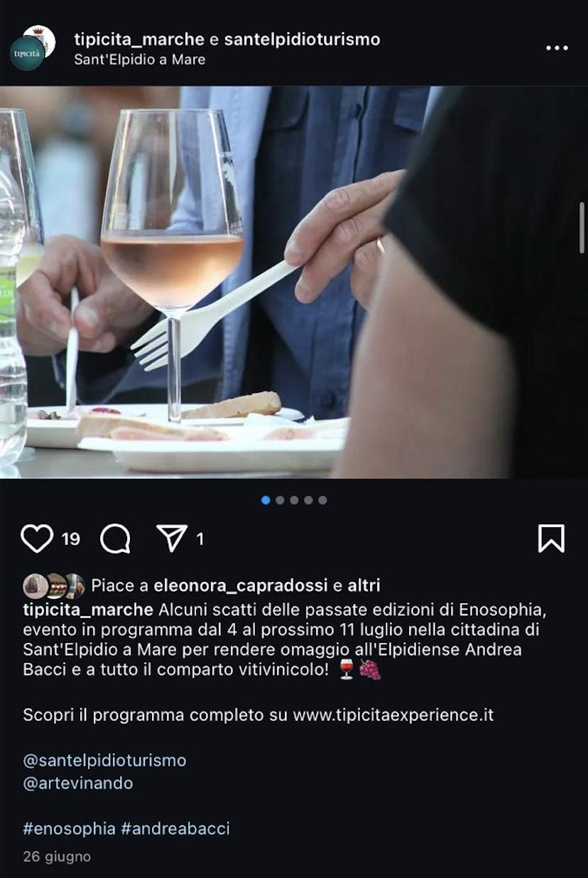The height and width of the screenshot is (878, 588).
Task: View eleonora_capradossi's profile in likes
Action: (241, 585)
